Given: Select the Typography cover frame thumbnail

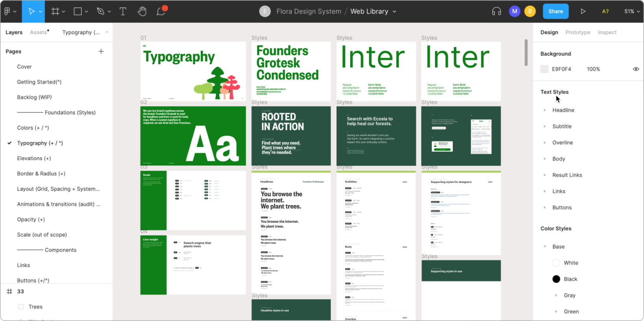Looking at the screenshot, I should click(x=193, y=71).
